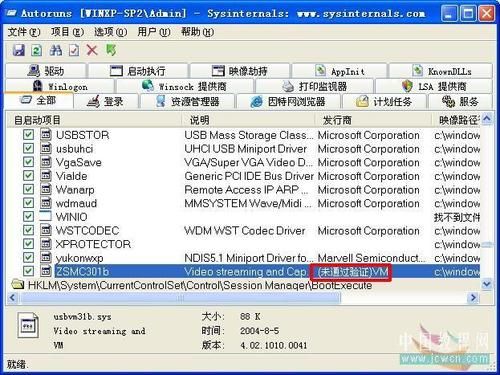This screenshot has width=500, height=375.
Task: Click the green Jump to icon
Action: tap(111, 50)
